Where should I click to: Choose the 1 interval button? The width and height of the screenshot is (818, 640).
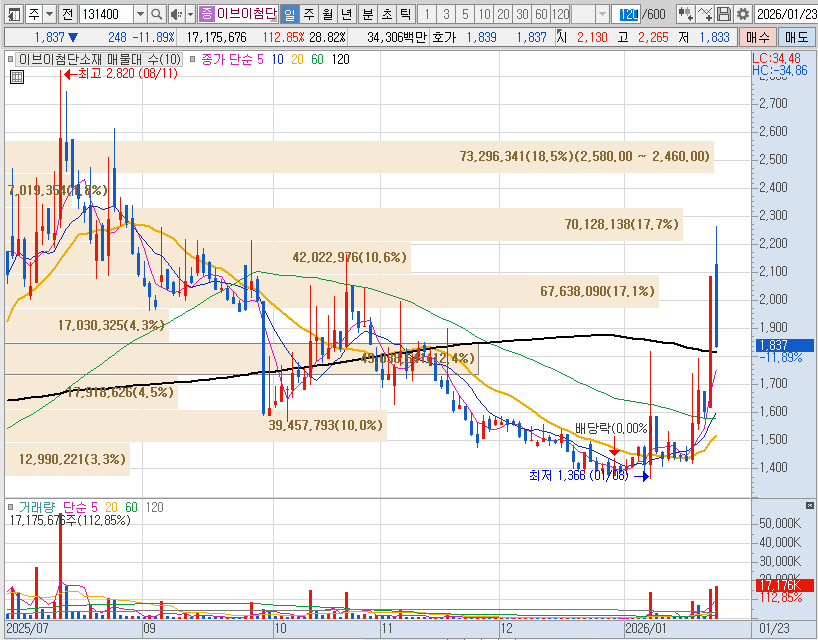pos(427,14)
